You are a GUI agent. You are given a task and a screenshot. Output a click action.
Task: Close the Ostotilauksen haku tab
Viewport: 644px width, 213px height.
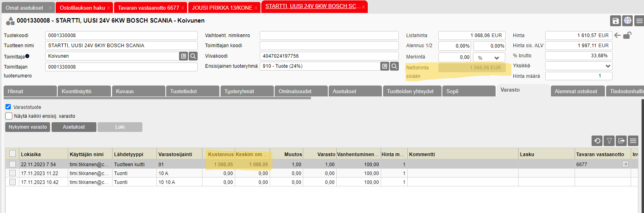[108, 8]
